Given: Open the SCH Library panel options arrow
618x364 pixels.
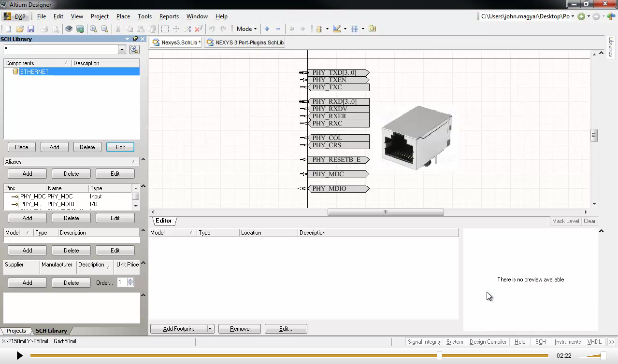Looking at the screenshot, I should (128, 39).
